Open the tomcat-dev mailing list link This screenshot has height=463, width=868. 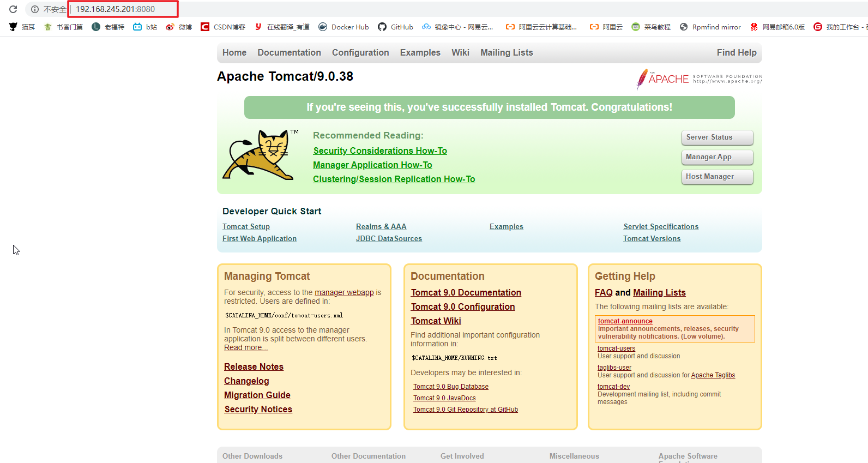point(613,387)
